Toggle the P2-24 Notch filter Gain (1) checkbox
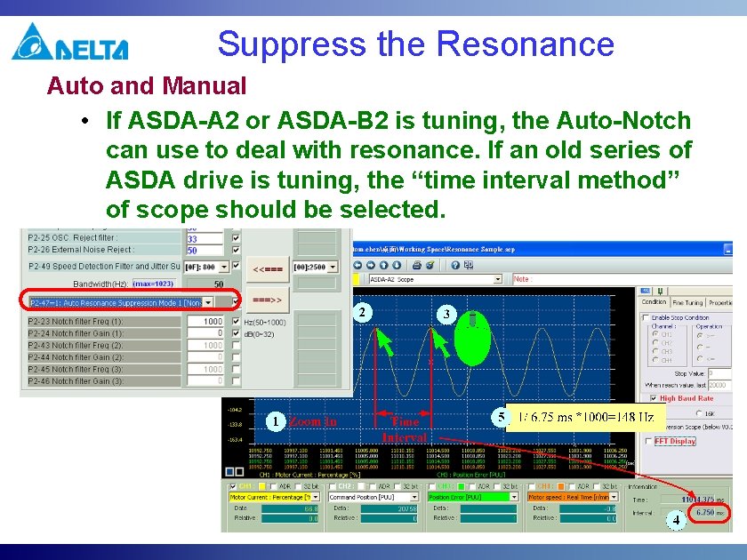747x560 pixels. 236,333
